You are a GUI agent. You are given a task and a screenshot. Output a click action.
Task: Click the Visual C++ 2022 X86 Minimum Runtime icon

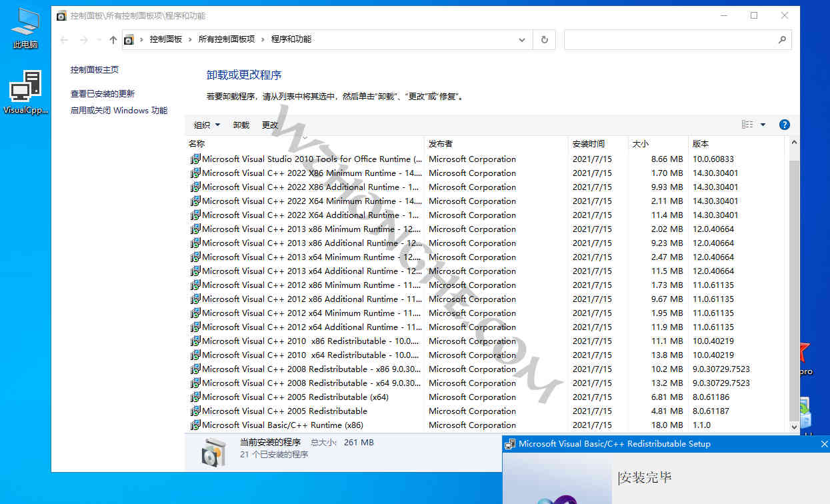coord(194,173)
